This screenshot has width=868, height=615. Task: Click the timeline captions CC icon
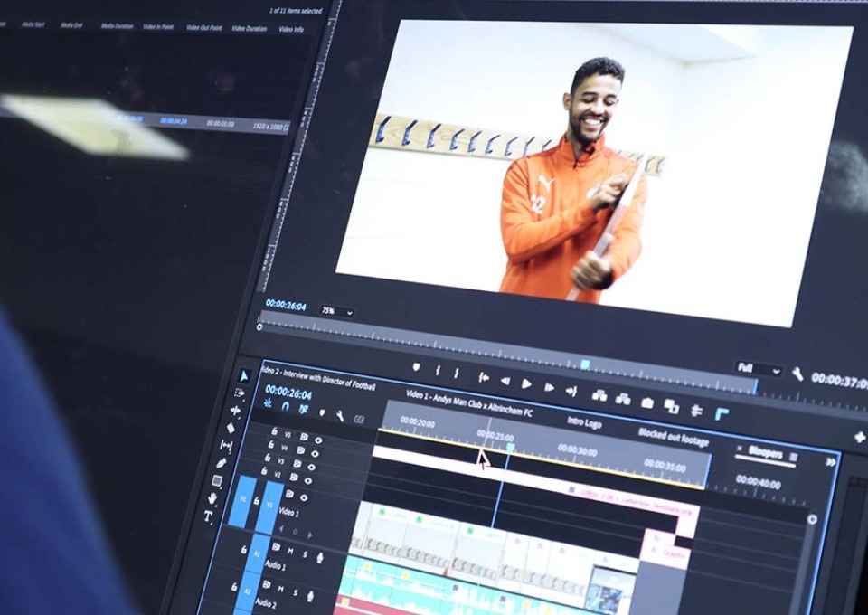click(359, 419)
